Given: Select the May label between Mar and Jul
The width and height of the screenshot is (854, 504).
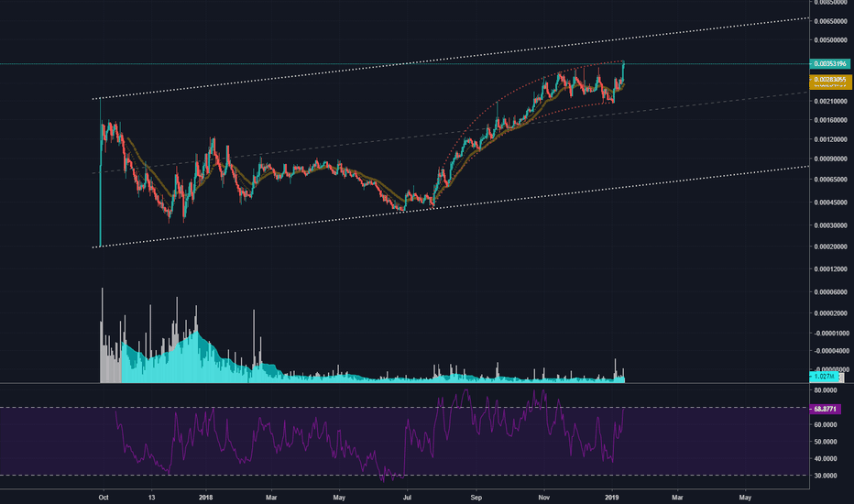Looking at the screenshot, I should 339,498.
